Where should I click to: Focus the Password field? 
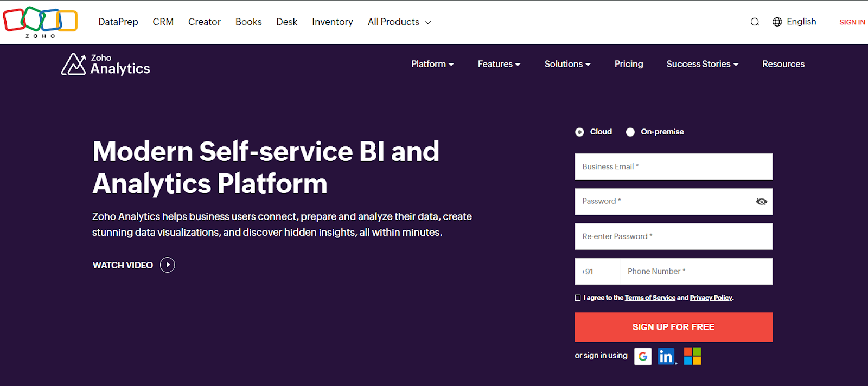point(674,202)
